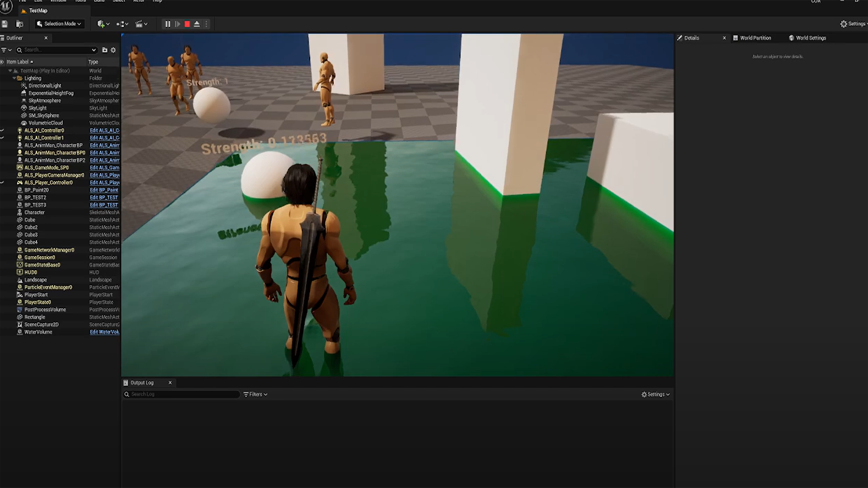This screenshot has height=488, width=868.
Task: Open the content browser search icon
Action: coord(19,24)
